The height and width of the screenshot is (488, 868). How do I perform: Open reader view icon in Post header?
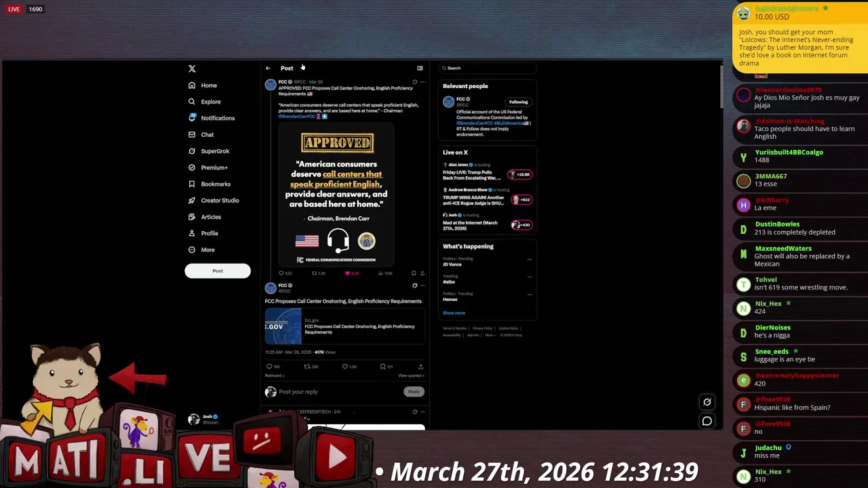420,68
